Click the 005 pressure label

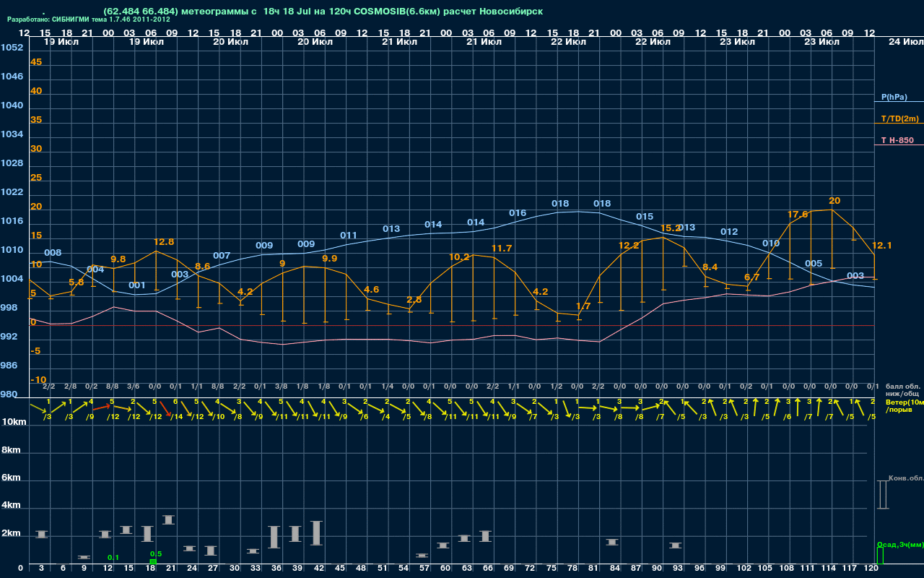coord(814,264)
